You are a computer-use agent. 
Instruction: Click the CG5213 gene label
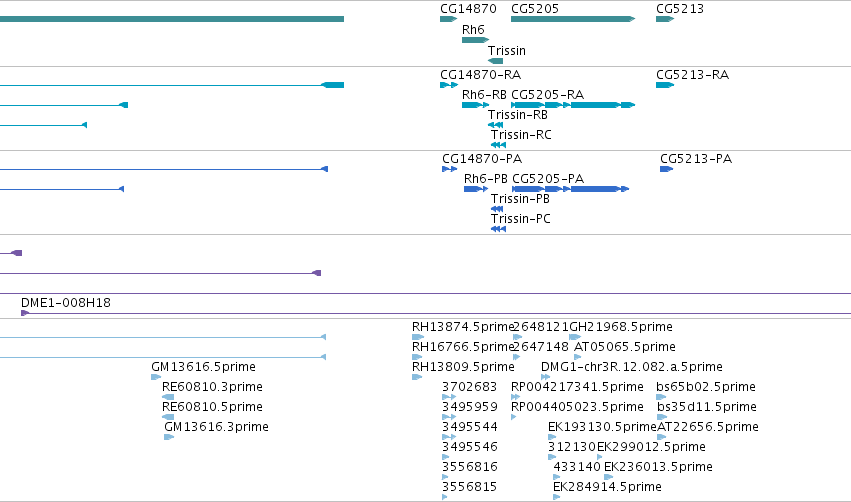[679, 9]
